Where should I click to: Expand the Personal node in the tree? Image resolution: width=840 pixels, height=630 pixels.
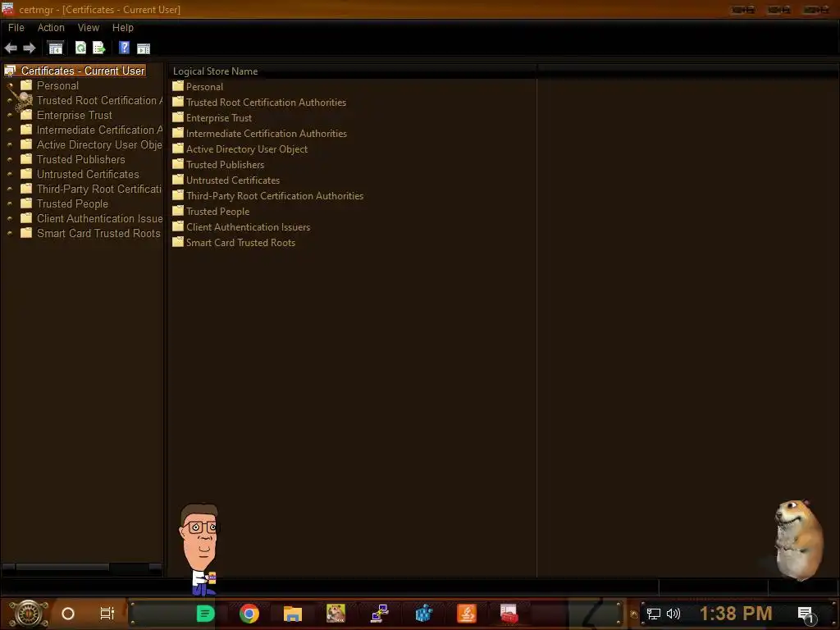10,85
